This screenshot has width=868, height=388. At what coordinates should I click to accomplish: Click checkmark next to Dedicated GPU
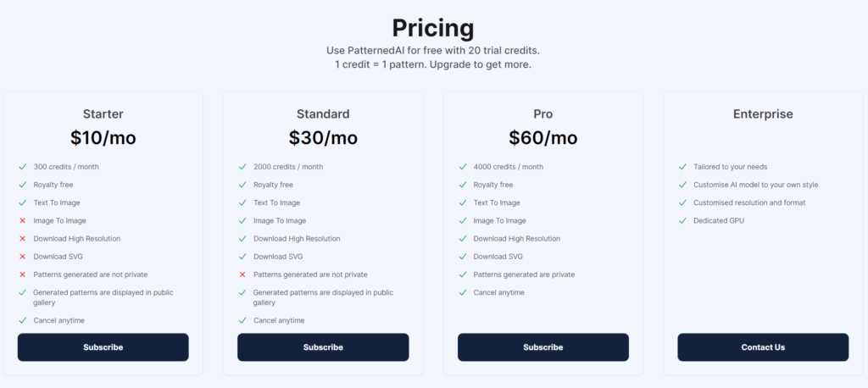coord(682,221)
